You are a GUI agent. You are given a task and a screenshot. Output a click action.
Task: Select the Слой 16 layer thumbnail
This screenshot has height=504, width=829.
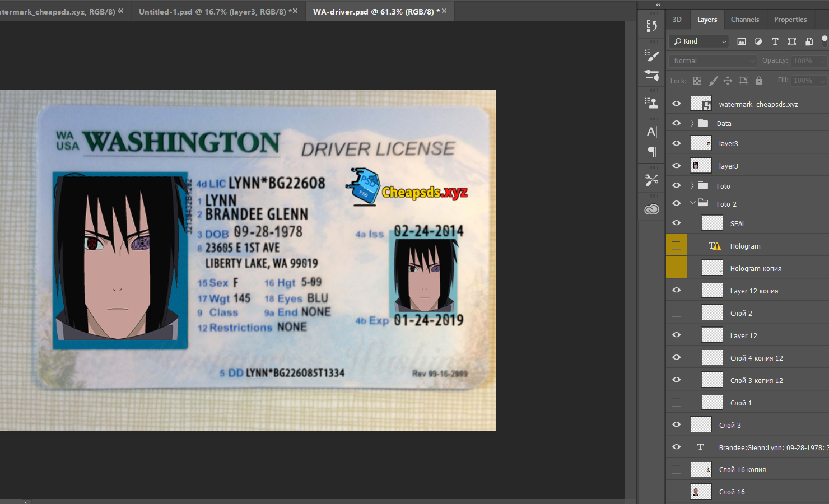pyautogui.click(x=701, y=492)
